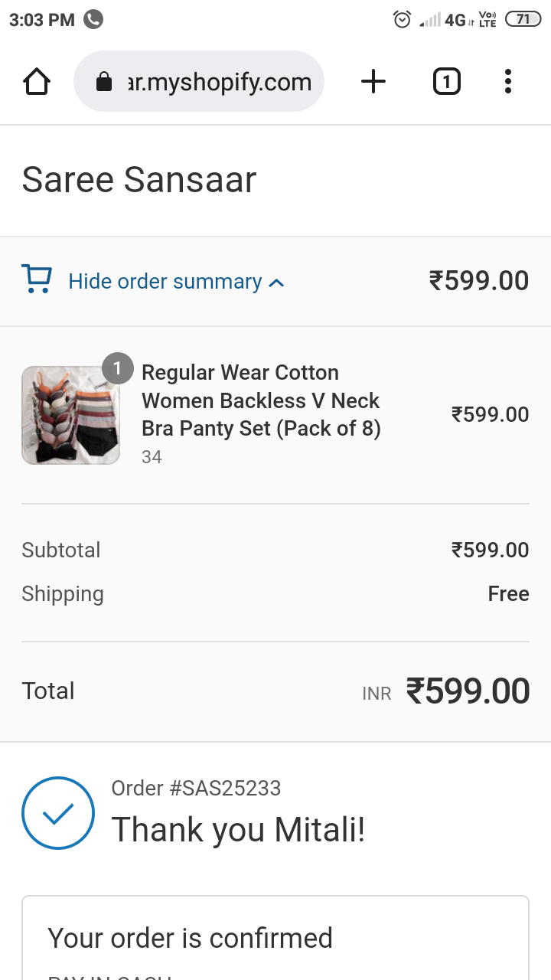Viewport: 551px width, 980px height.
Task: Tap the Order #SAS25233 number text
Action: pyautogui.click(x=197, y=788)
